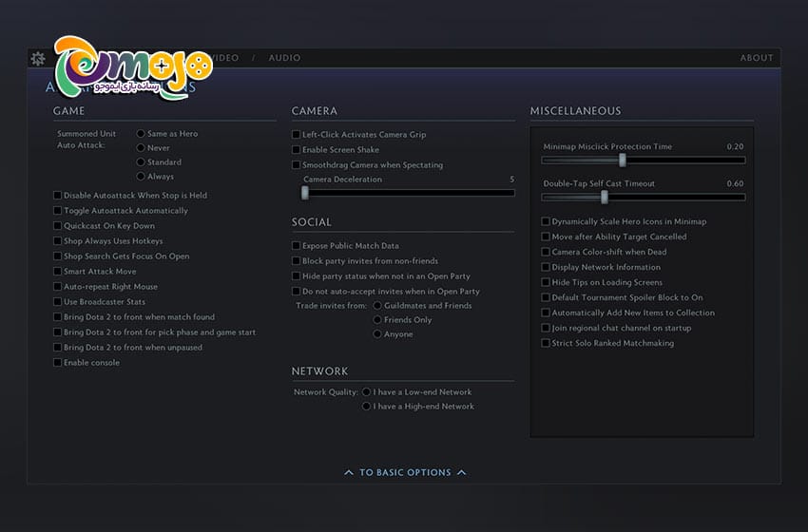Check the Enable console box
Screen dimensions: 808x532
(58, 363)
